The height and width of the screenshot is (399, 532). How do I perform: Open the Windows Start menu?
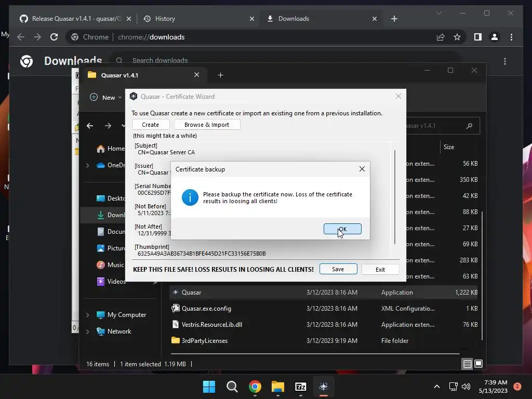point(209,387)
